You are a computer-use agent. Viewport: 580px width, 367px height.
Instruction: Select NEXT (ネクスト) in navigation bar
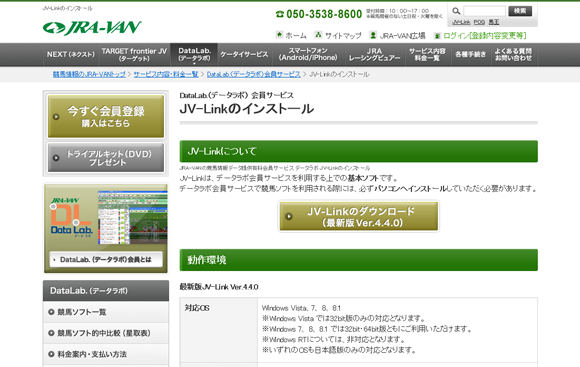(71, 54)
